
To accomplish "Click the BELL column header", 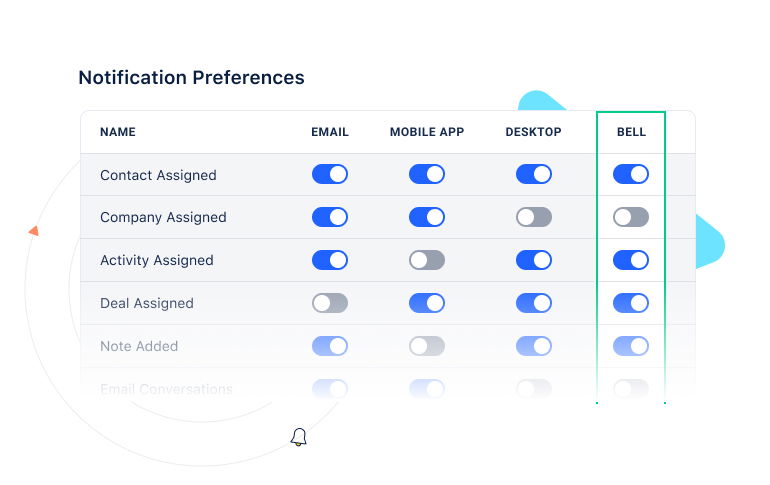I will click(x=631, y=132).
